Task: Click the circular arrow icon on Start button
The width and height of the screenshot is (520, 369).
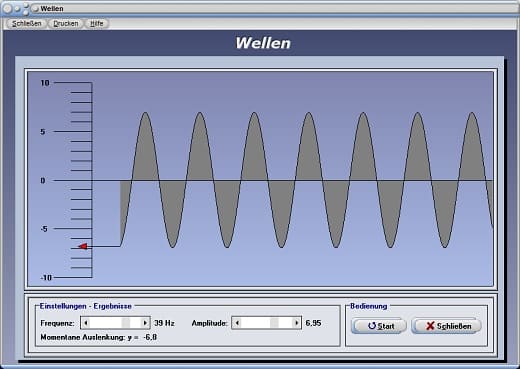Action: pos(372,326)
